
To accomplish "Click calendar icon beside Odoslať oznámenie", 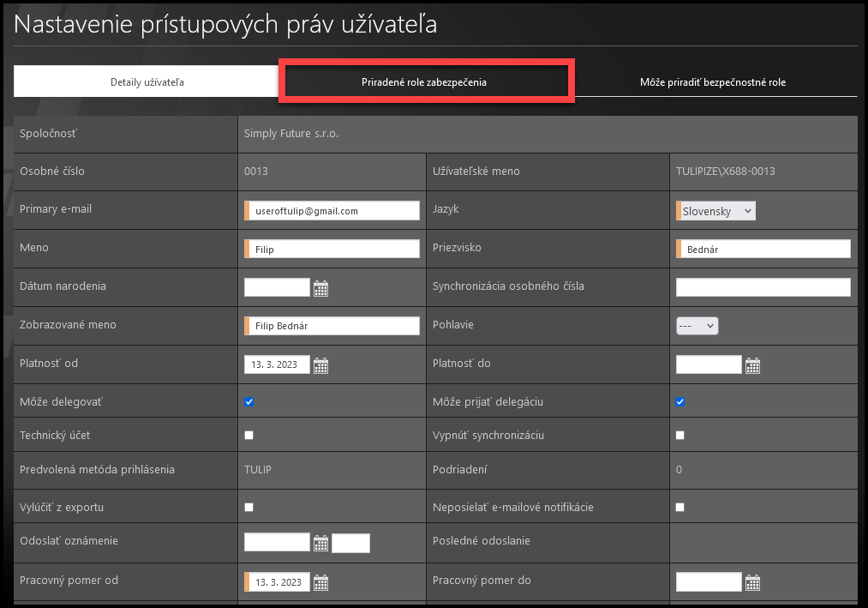I will (320, 543).
